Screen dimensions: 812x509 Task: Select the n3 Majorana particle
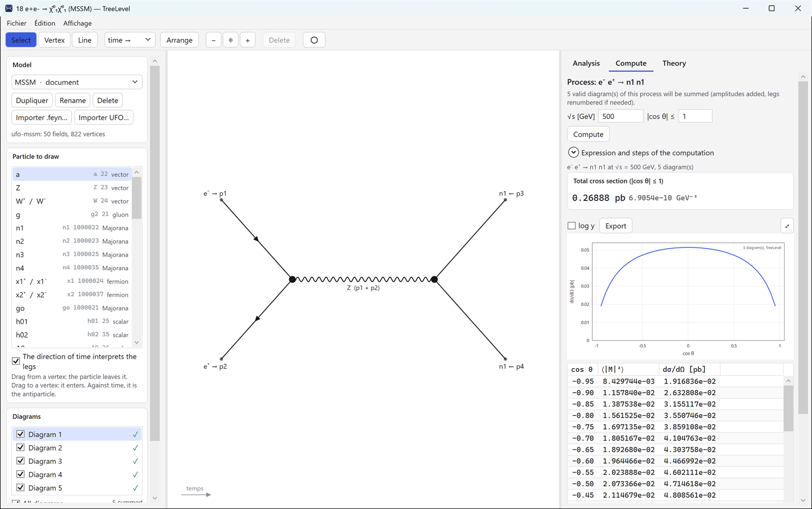click(x=72, y=254)
